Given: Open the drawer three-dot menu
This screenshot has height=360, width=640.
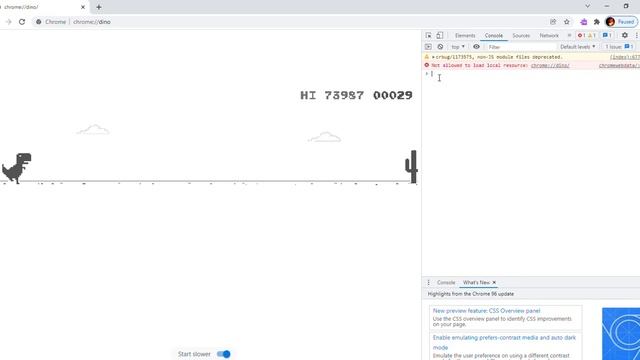Looking at the screenshot, I should (428, 282).
